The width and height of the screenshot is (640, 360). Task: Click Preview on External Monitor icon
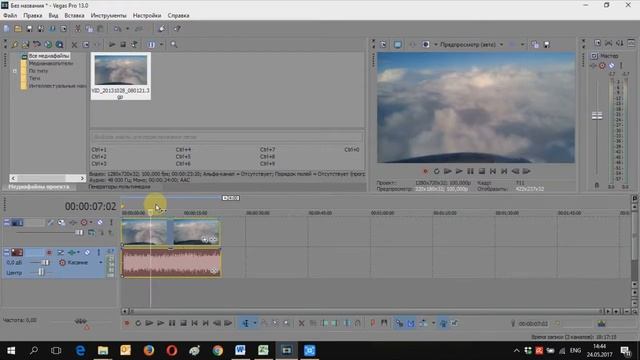[x=398, y=44]
